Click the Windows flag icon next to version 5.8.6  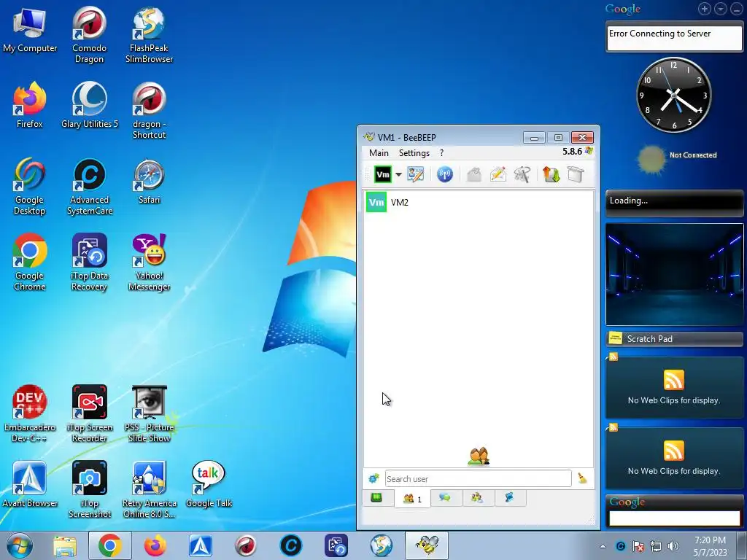tap(589, 151)
